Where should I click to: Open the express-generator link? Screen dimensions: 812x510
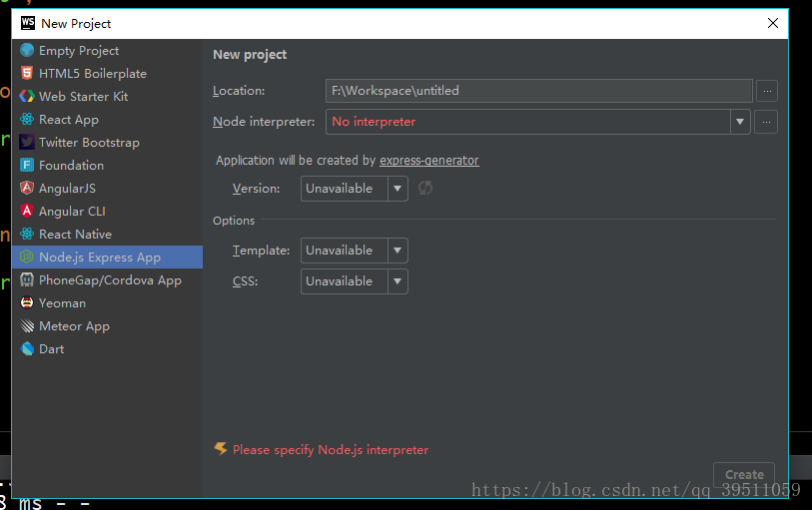429,161
